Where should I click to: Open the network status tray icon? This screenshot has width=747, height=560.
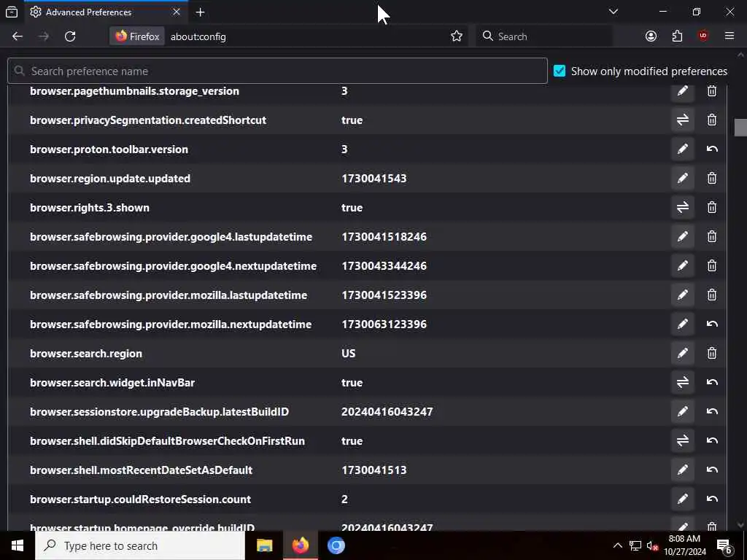pyautogui.click(x=635, y=545)
